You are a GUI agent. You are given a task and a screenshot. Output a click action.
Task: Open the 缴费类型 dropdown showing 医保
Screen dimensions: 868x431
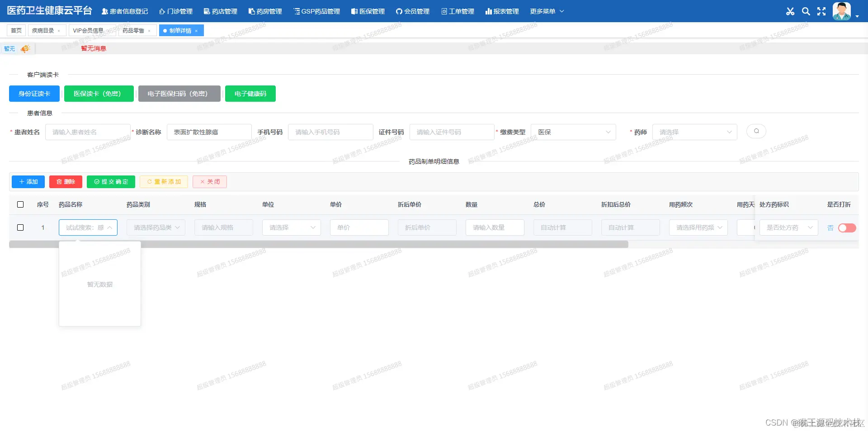coord(573,132)
